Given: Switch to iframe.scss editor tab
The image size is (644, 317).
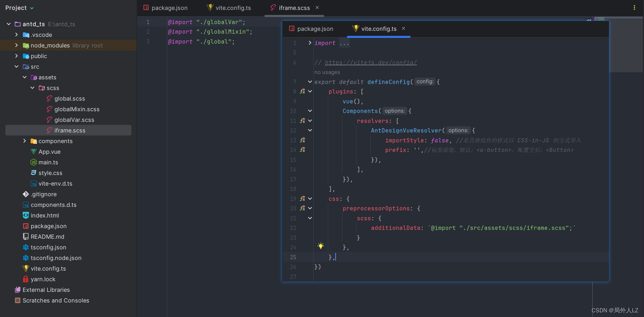Looking at the screenshot, I should coord(290,8).
